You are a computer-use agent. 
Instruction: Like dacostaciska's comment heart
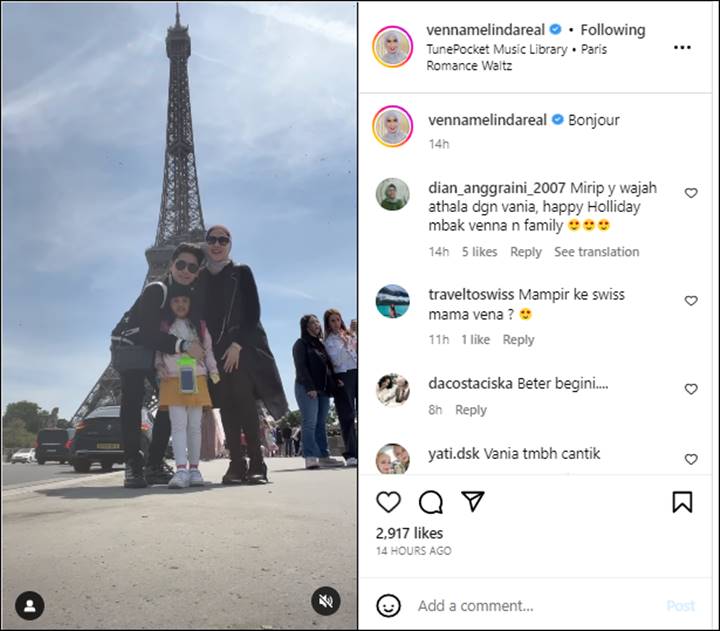(691, 389)
